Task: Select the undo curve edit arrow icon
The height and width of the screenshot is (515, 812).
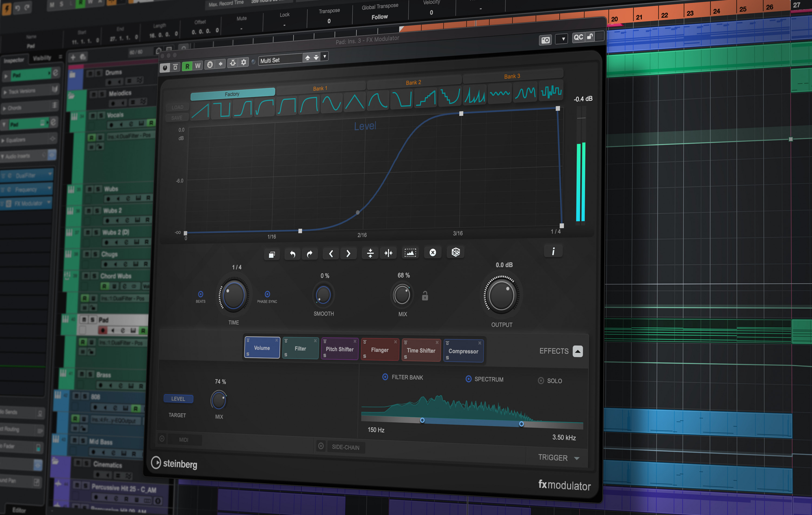Action: [292, 254]
